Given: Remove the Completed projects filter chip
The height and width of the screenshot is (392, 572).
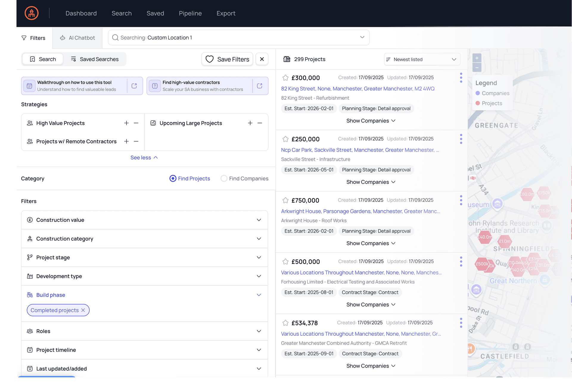Looking at the screenshot, I should [x=83, y=310].
